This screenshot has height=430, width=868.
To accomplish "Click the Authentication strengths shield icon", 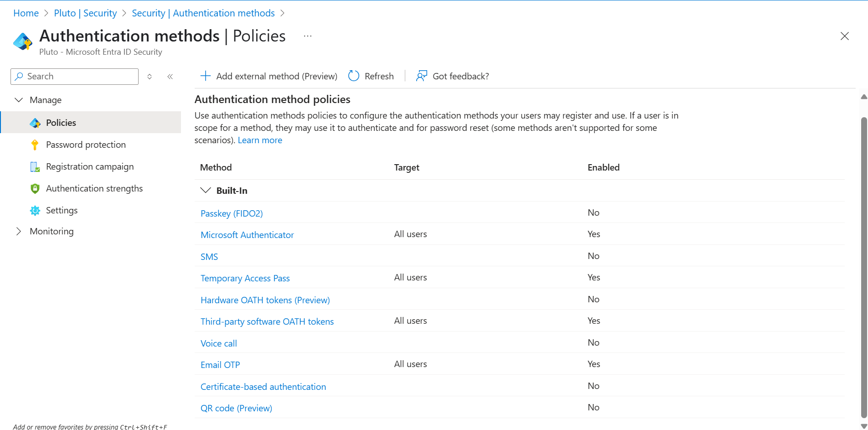I will pyautogui.click(x=35, y=189).
